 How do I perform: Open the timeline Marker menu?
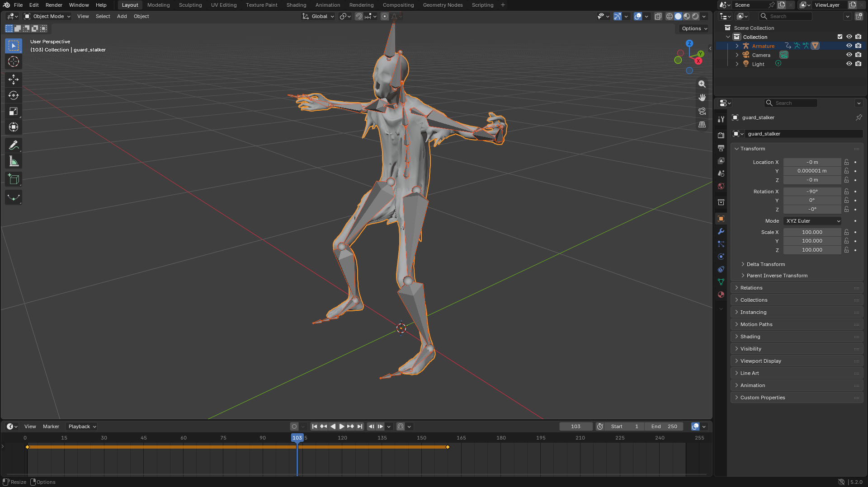(51, 426)
